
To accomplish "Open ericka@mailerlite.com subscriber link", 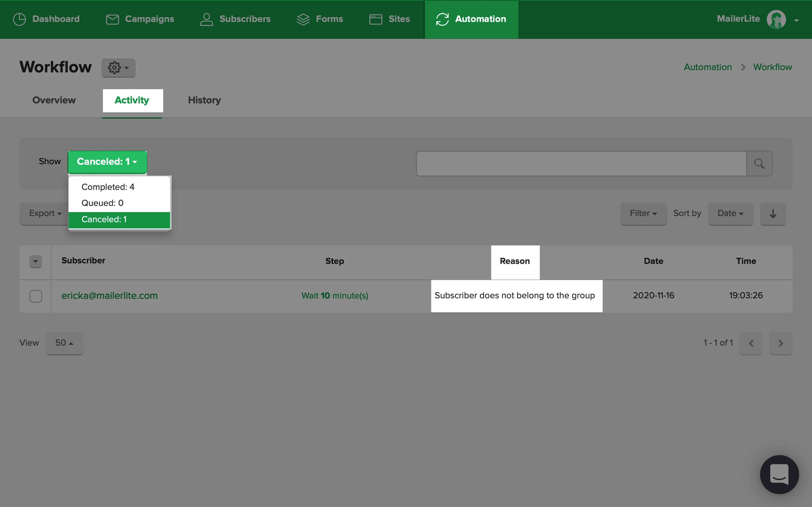I will [109, 295].
